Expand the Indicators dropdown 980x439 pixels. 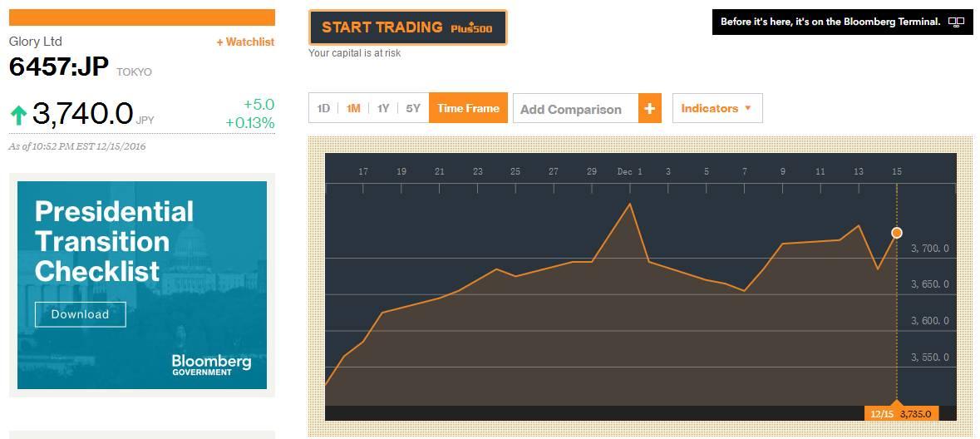[x=717, y=108]
